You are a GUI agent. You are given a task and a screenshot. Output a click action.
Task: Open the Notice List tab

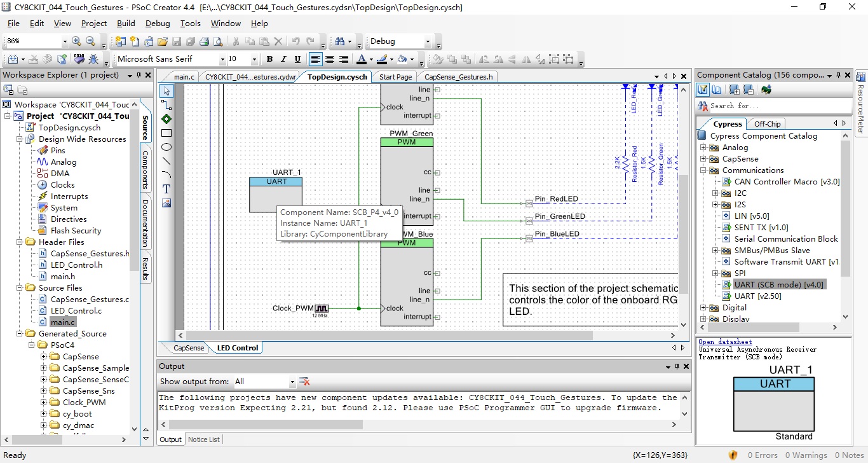(204, 439)
